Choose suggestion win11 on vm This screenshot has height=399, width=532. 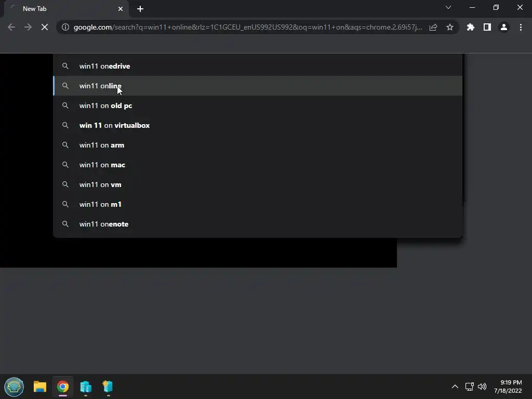tap(258, 184)
